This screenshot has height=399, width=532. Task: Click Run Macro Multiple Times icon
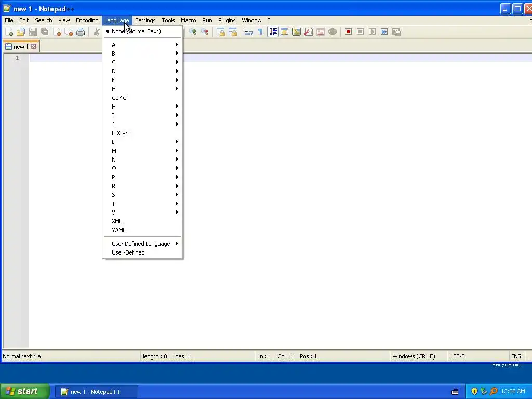[384, 32]
